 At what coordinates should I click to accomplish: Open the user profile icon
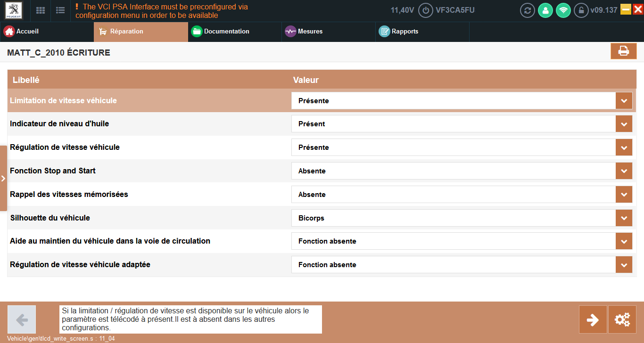click(x=545, y=10)
